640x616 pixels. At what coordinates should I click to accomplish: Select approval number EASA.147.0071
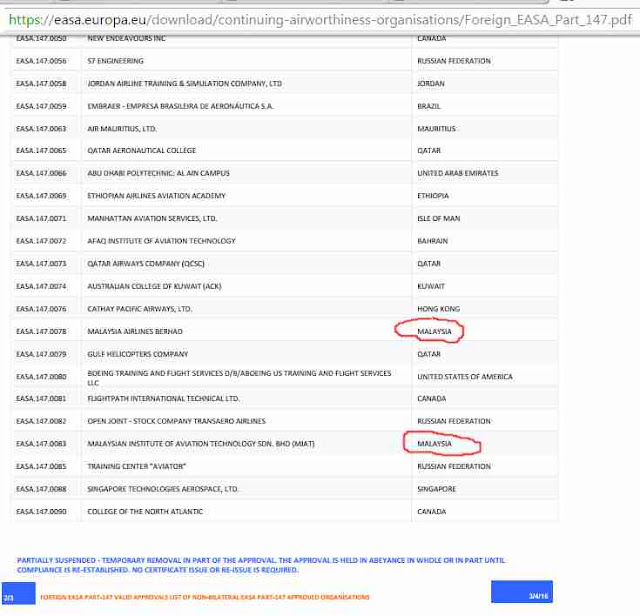pos(41,218)
